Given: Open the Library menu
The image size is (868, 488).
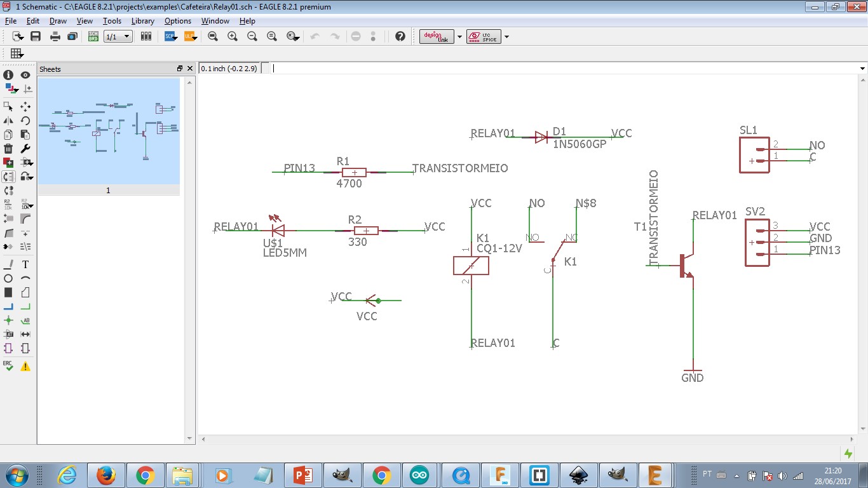Looking at the screenshot, I should click(143, 21).
